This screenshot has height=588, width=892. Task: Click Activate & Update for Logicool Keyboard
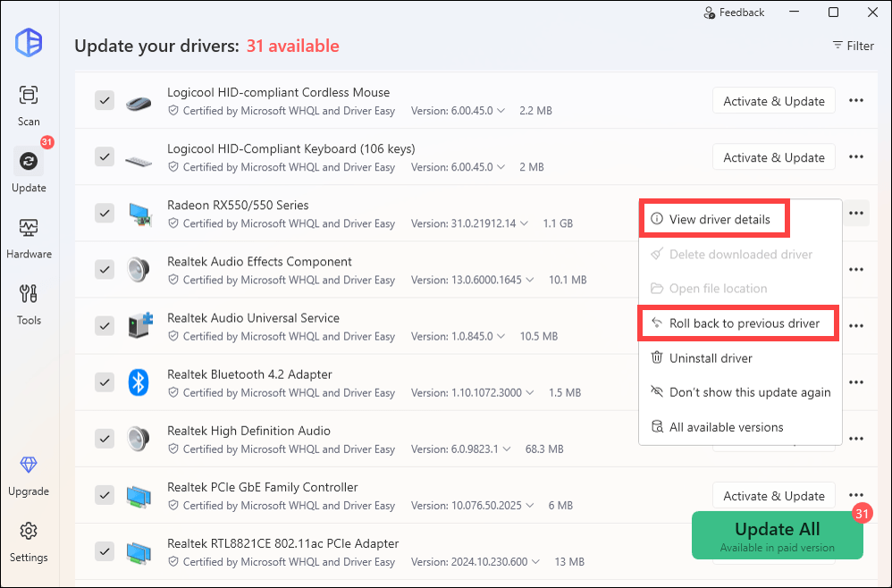click(773, 157)
